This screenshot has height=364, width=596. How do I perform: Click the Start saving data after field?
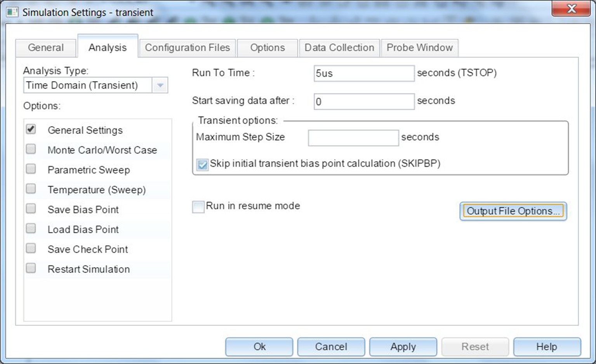pyautogui.click(x=363, y=102)
